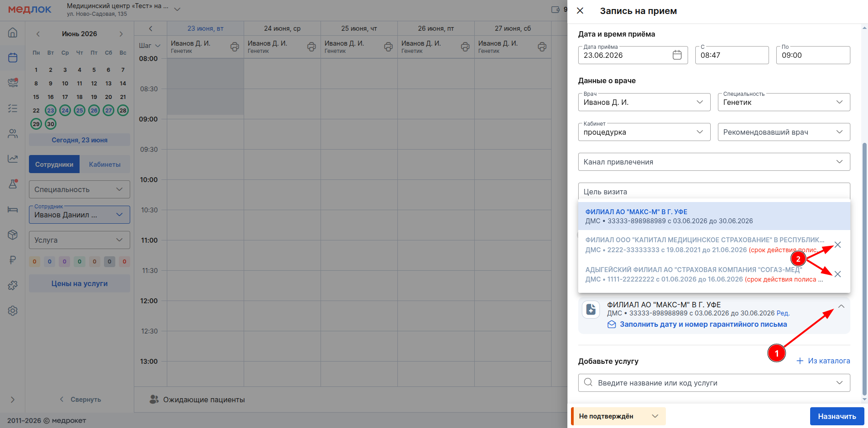Open the Кабинет dropdown showing процедурка
868x428 pixels.
pos(644,132)
